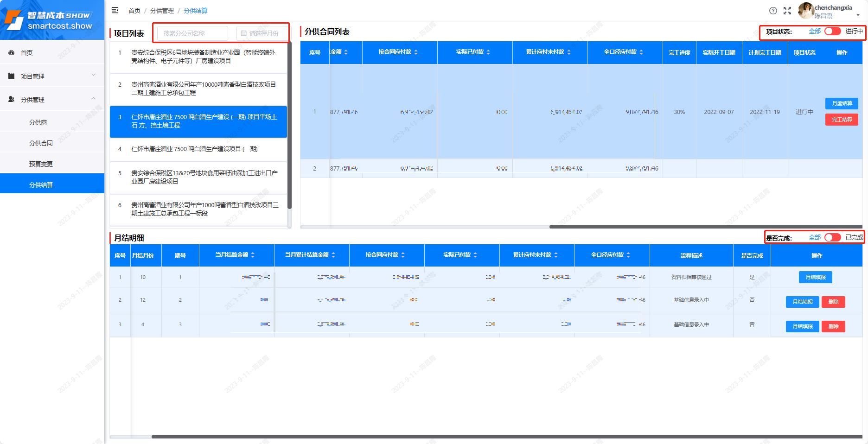Image resolution: width=868 pixels, height=444 pixels.
Task: Open the 请选择月份 month picker
Action: click(x=261, y=33)
